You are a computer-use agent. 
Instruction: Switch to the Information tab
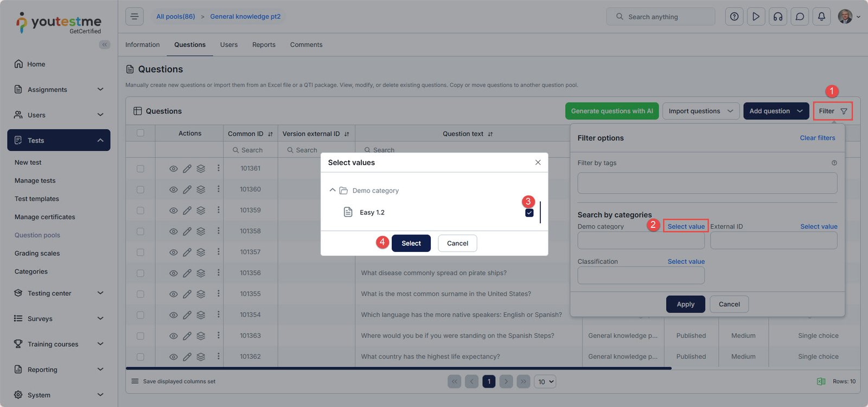143,45
